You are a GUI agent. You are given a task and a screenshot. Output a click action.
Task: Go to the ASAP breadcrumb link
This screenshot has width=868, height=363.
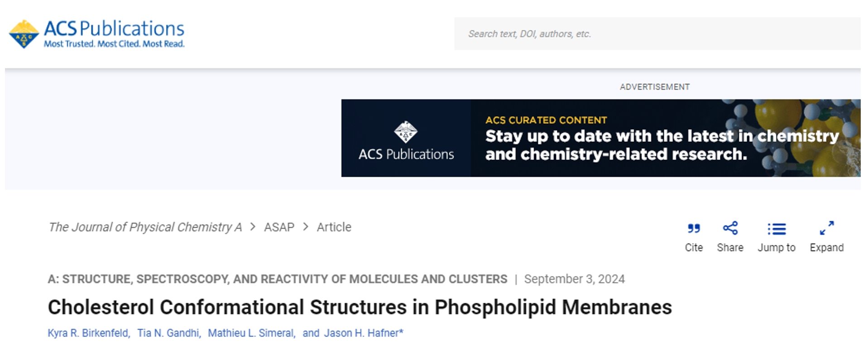pos(279,227)
